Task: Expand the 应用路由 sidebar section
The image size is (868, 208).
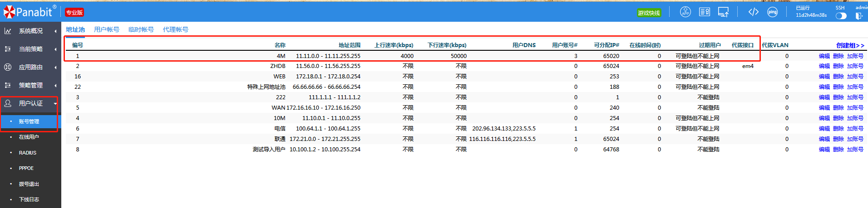Action: point(30,67)
